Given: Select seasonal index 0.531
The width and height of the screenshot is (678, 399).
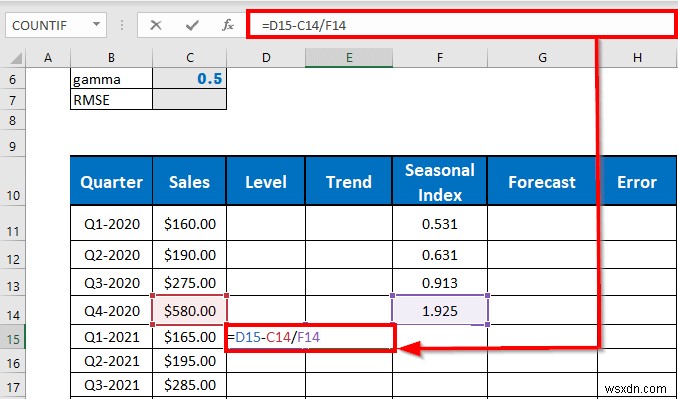Looking at the screenshot, I should coord(439,223).
